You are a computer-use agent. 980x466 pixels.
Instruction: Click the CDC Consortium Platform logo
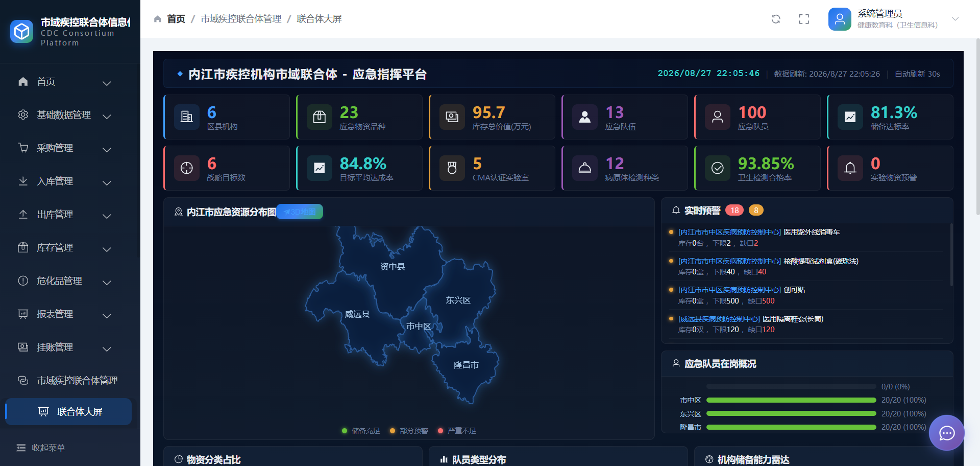tap(21, 32)
